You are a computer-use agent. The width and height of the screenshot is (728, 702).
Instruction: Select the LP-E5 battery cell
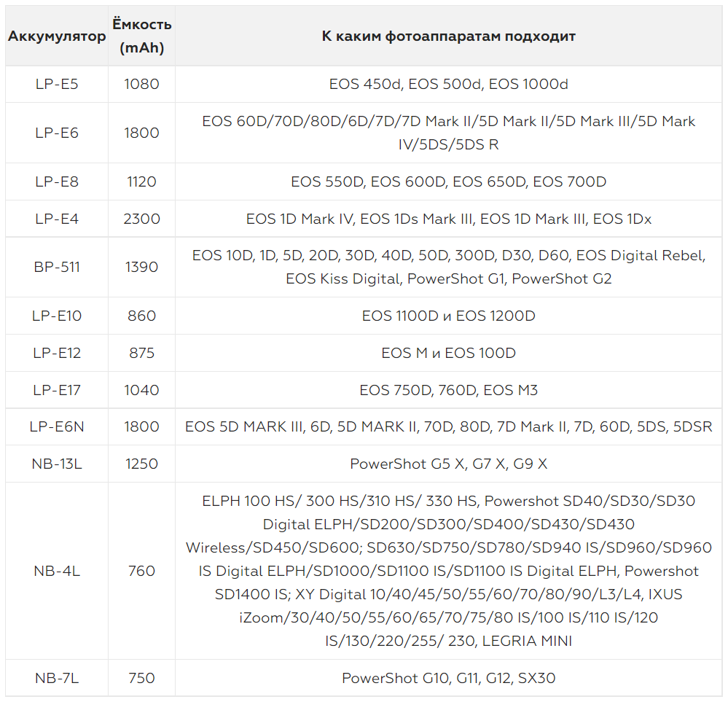(x=57, y=84)
